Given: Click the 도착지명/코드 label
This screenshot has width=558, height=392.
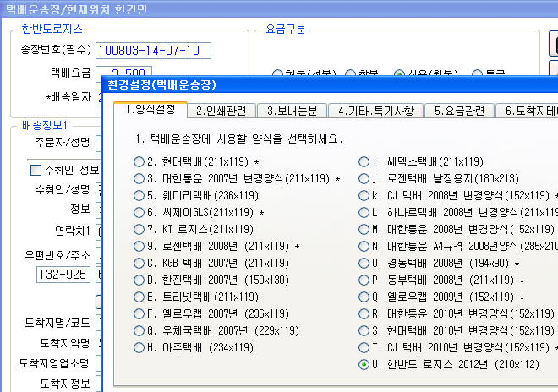Looking at the screenshot, I should [57, 323].
